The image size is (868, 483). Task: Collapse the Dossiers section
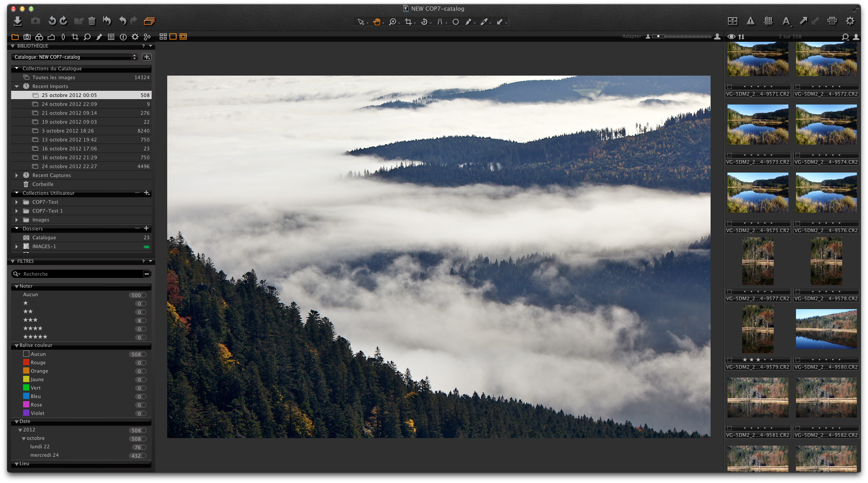(x=17, y=229)
